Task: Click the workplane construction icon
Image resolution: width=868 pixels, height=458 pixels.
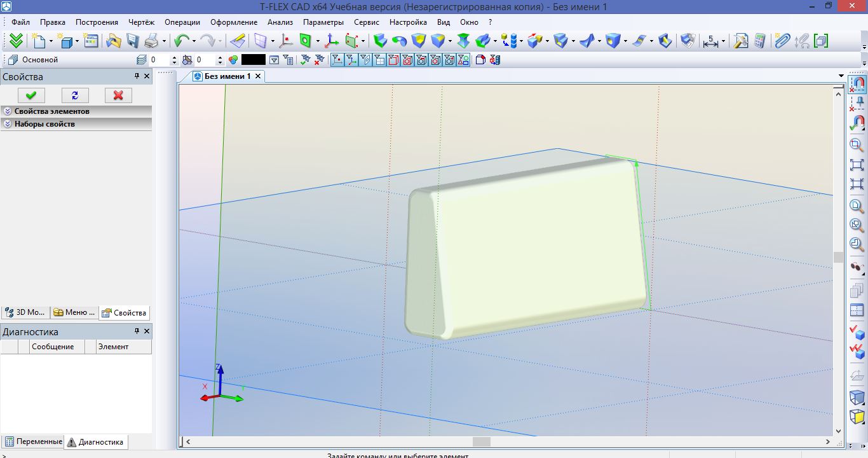Action: [261, 41]
